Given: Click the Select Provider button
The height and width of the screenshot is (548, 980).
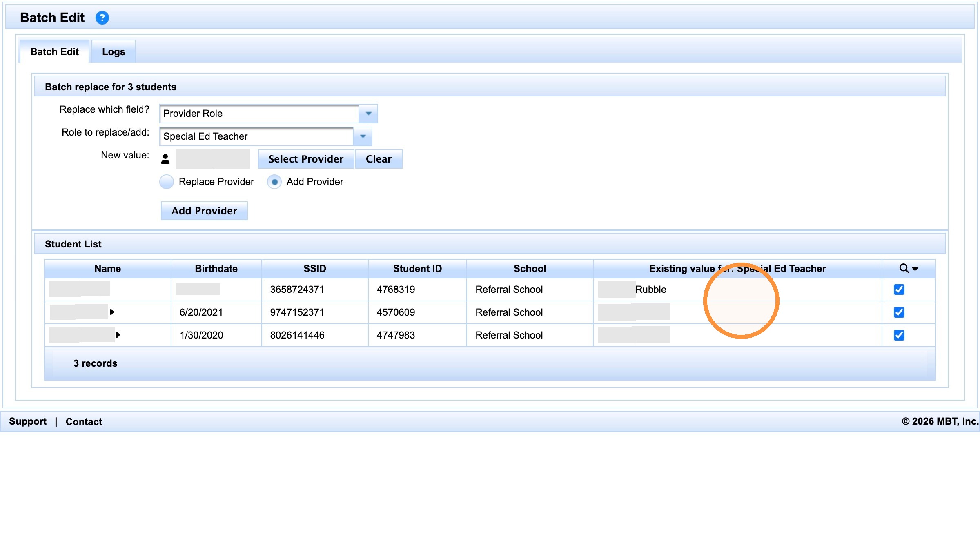Looking at the screenshot, I should 306,159.
